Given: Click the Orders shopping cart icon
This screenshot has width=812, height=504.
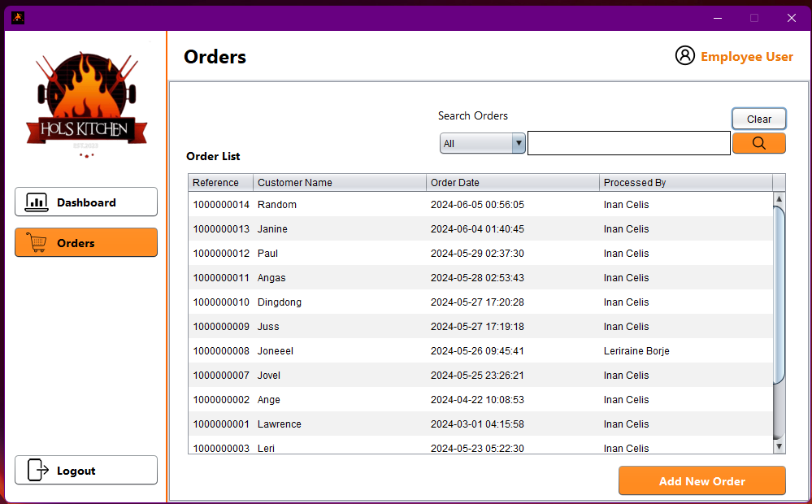Looking at the screenshot, I should 37,242.
